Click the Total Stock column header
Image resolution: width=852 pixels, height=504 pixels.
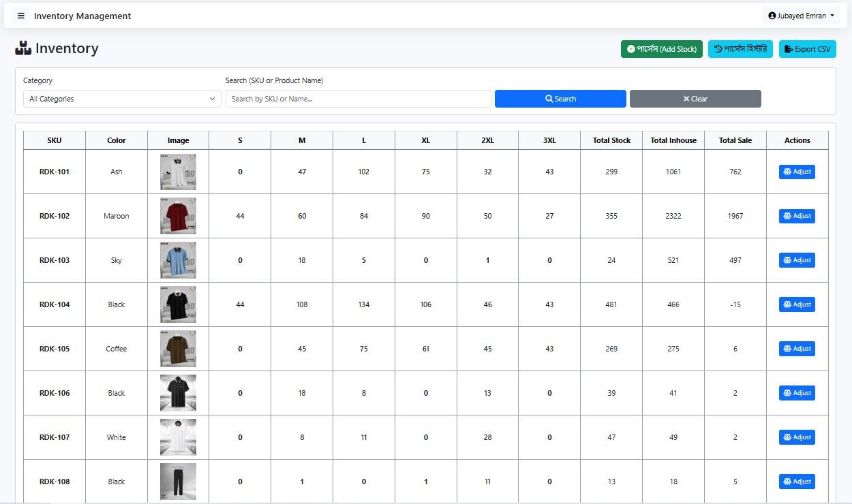(x=611, y=140)
